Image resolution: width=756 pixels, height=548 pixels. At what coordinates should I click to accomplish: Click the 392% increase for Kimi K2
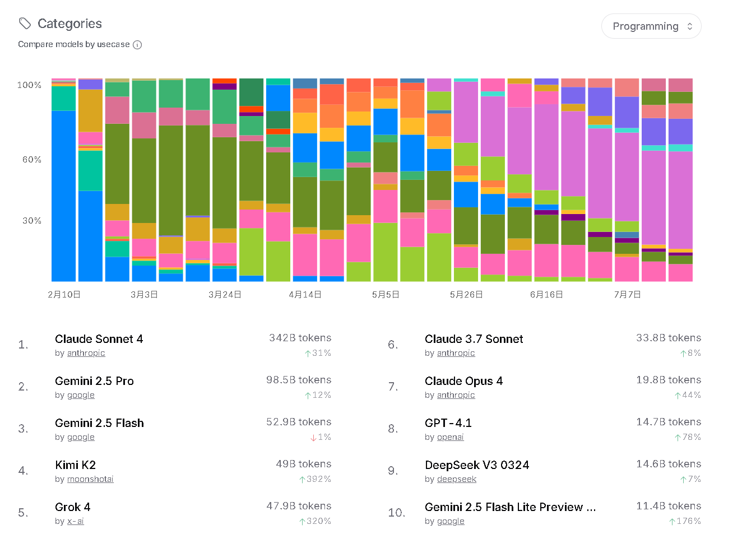(315, 479)
